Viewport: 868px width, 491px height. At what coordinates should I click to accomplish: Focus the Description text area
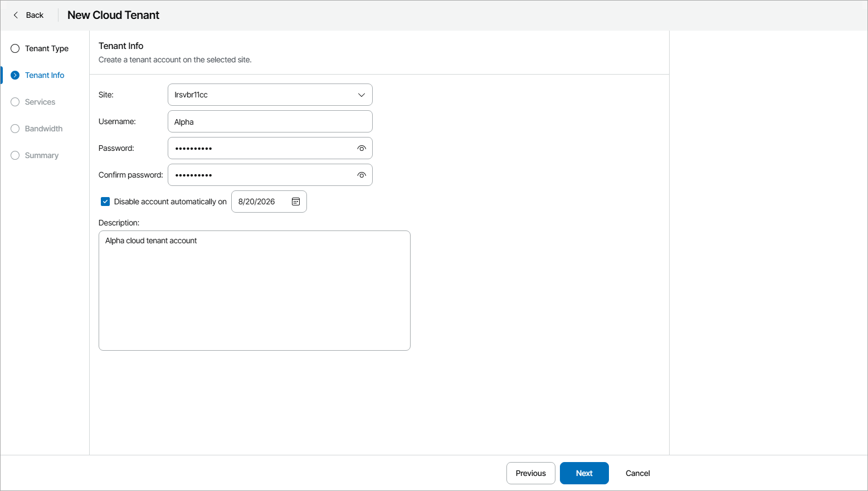coord(254,291)
